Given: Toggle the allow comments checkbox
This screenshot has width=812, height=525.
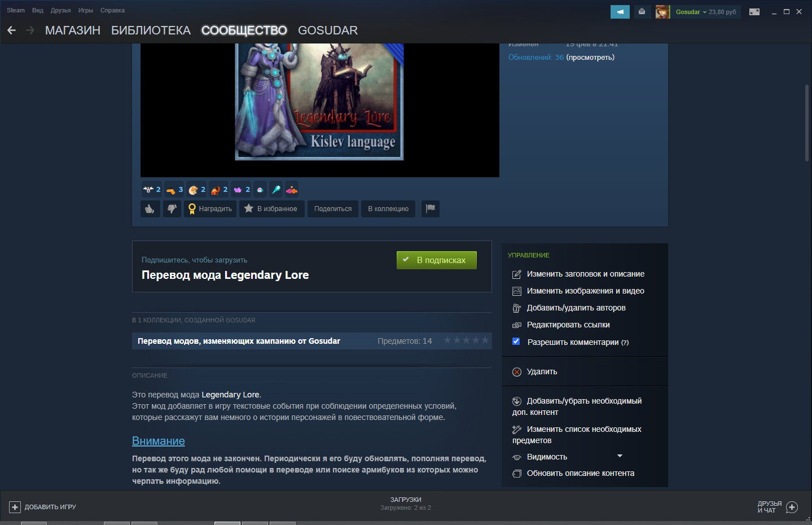Looking at the screenshot, I should [x=516, y=342].
